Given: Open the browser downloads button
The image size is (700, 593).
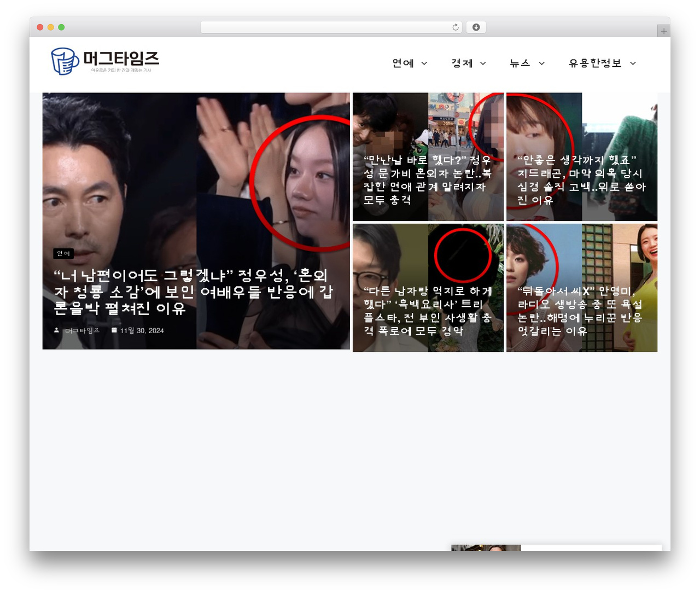Looking at the screenshot, I should click(x=476, y=27).
